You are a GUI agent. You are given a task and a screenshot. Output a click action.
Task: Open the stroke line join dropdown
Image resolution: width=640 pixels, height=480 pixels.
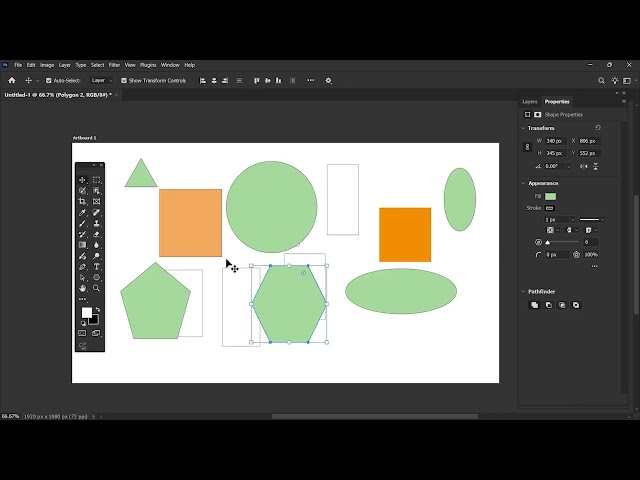tap(591, 230)
